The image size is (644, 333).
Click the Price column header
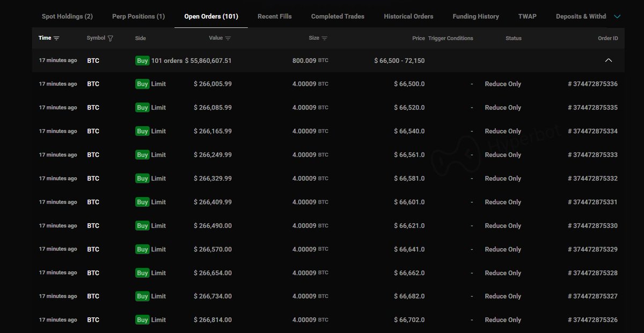[x=419, y=38]
